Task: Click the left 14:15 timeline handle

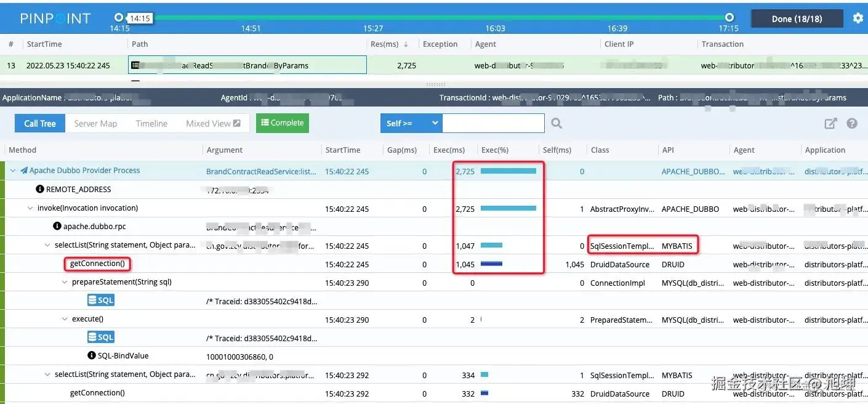Action: tap(119, 17)
